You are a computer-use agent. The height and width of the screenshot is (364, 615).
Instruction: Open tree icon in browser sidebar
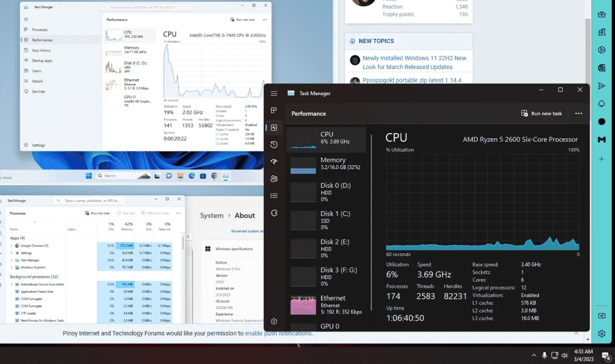[602, 104]
